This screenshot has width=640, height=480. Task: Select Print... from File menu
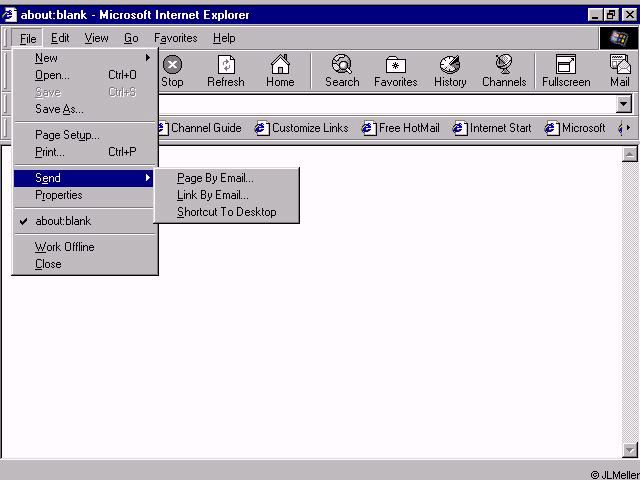(84, 152)
